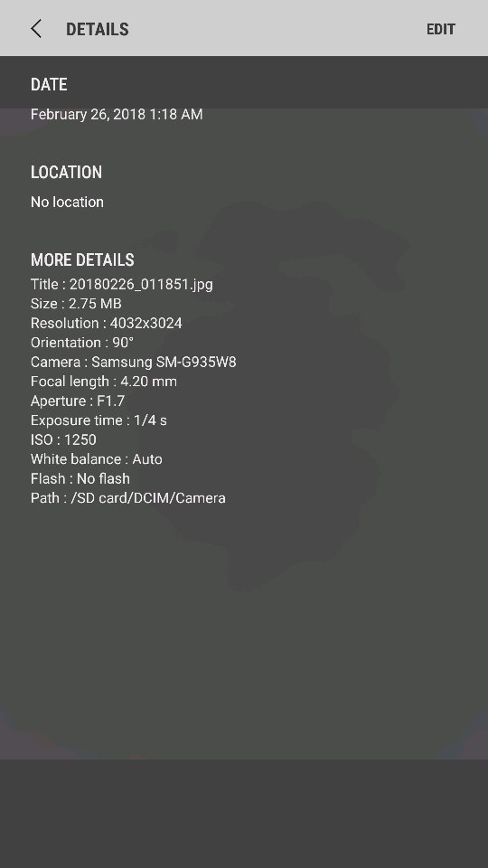Tap the Path /SD card/DCIM/Camera line
Image resolution: width=488 pixels, height=868 pixels.
pyautogui.click(x=127, y=497)
